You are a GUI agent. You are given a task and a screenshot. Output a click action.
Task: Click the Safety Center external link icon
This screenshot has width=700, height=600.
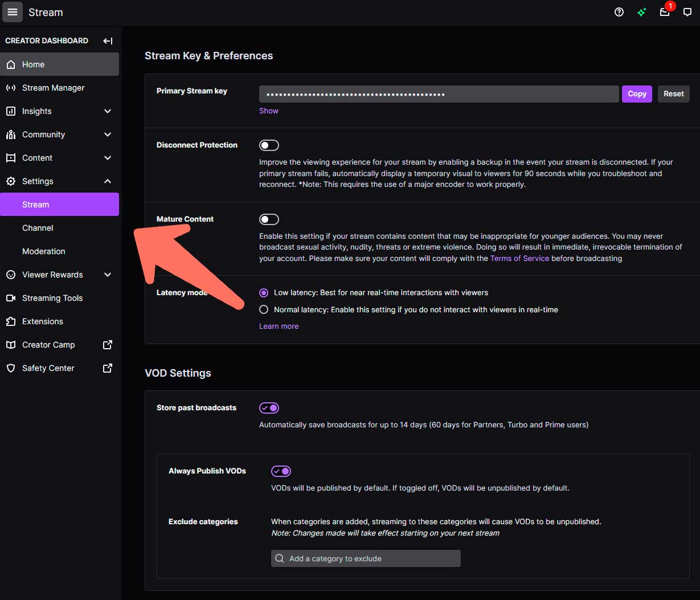107,368
